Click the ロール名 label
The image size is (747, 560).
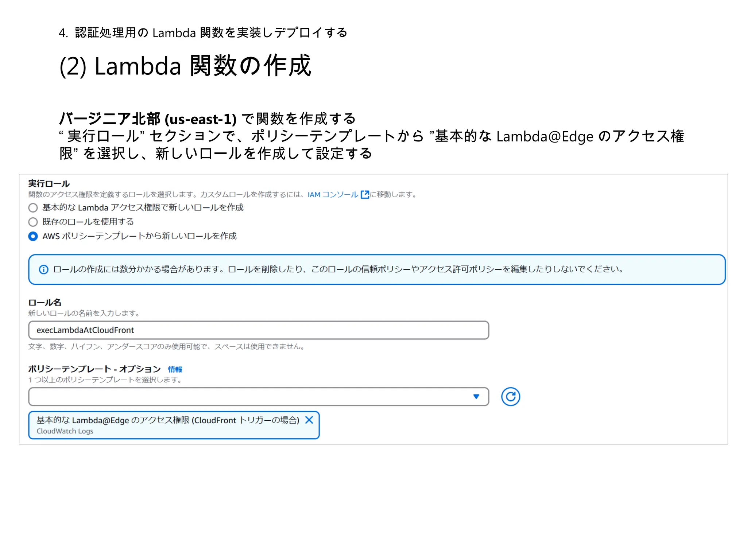pyautogui.click(x=45, y=303)
